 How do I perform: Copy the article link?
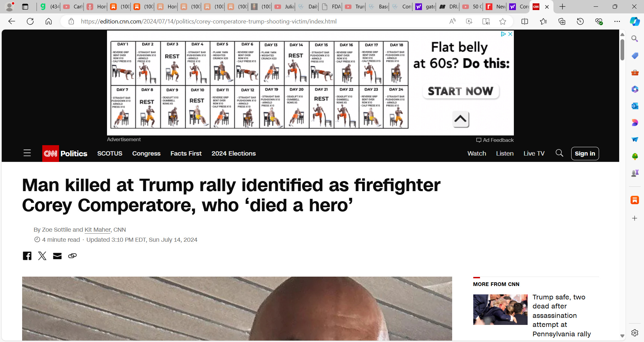pos(72,256)
